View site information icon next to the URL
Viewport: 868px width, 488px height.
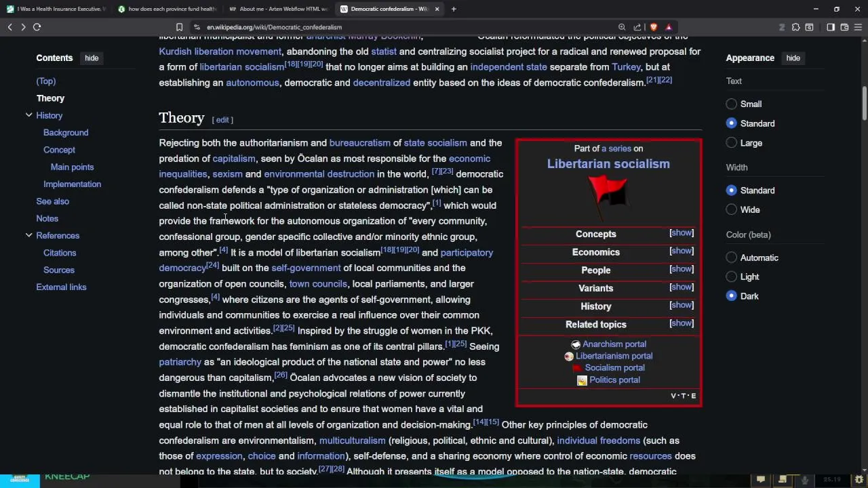click(x=197, y=27)
